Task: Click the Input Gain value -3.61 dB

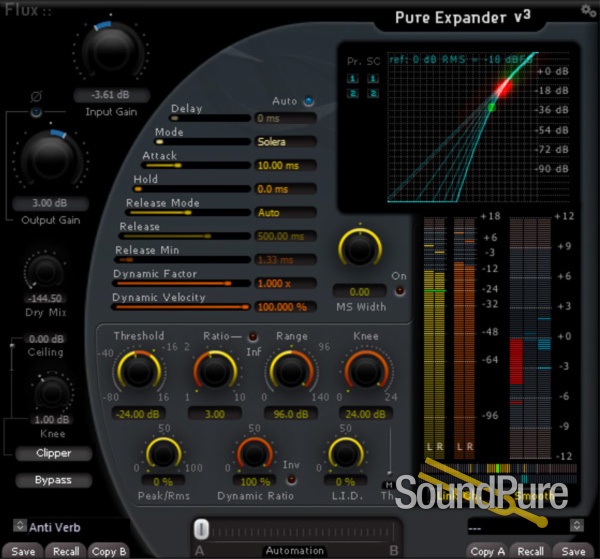Action: (x=111, y=95)
